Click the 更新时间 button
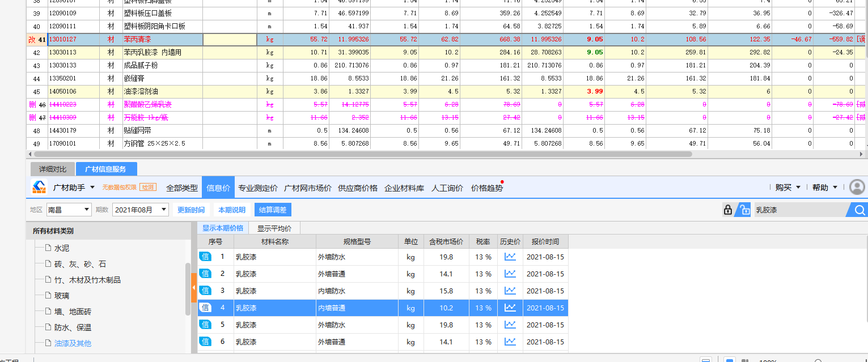The width and height of the screenshot is (868, 362). pos(191,210)
